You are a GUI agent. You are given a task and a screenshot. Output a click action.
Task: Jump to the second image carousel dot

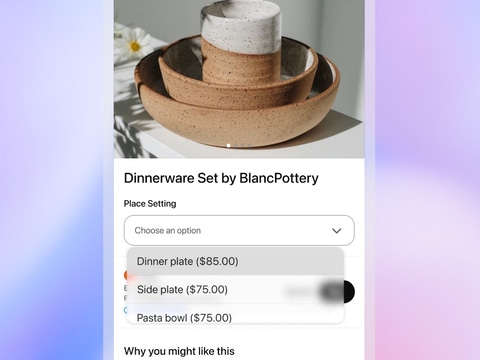(236, 146)
